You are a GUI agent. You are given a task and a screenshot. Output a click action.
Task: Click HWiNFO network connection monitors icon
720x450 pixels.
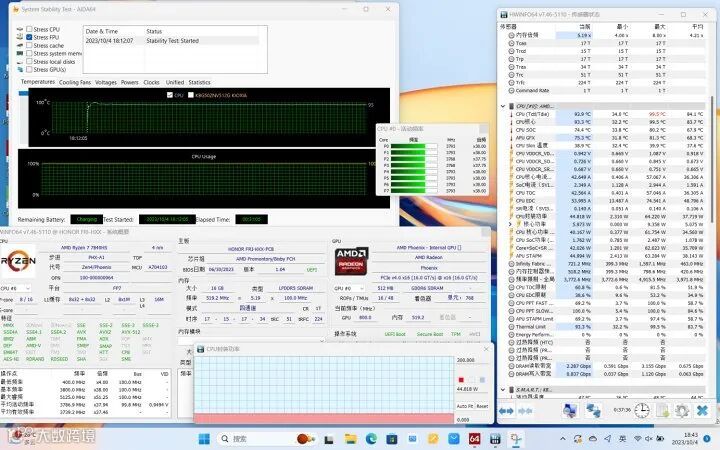coord(593,411)
